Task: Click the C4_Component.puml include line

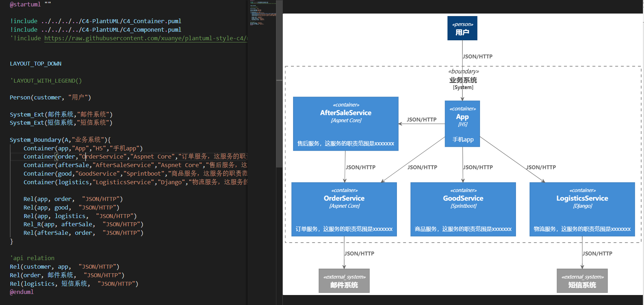Action: click(96, 30)
